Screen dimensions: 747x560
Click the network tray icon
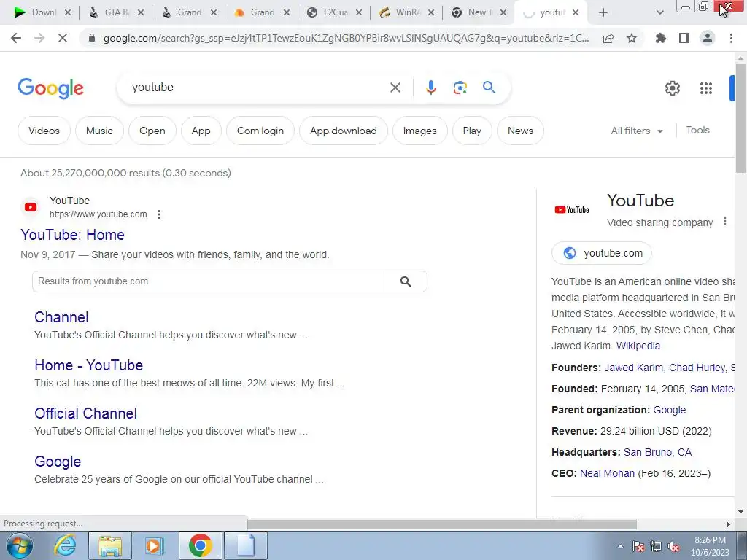tap(656, 547)
